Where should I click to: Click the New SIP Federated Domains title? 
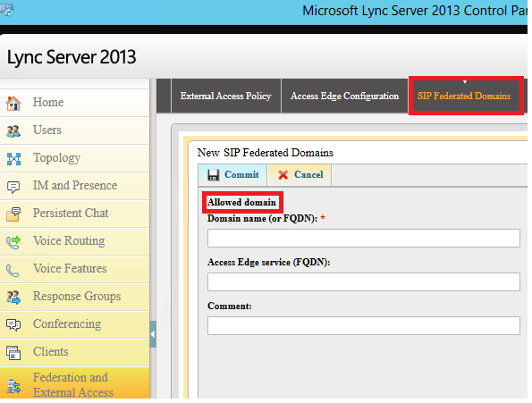(x=266, y=153)
